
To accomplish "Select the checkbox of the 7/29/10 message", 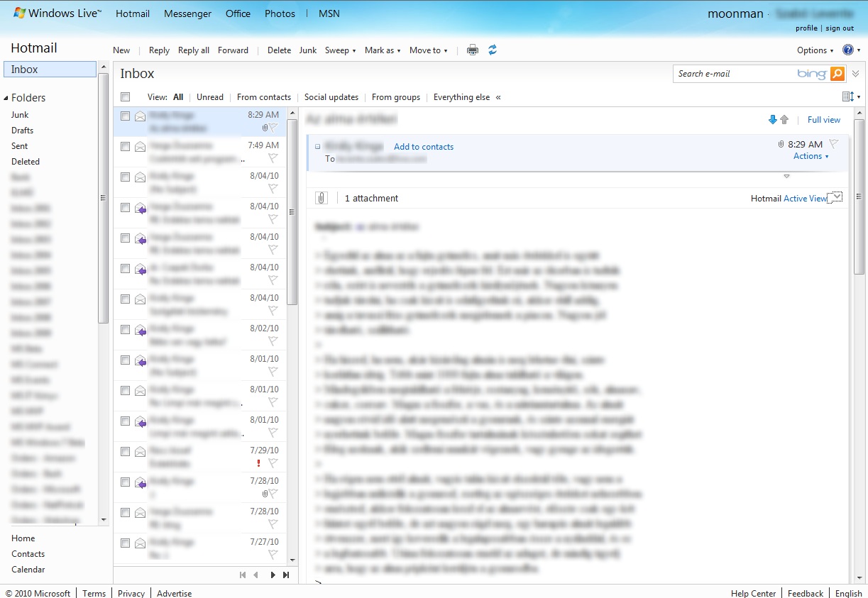I will click(125, 452).
